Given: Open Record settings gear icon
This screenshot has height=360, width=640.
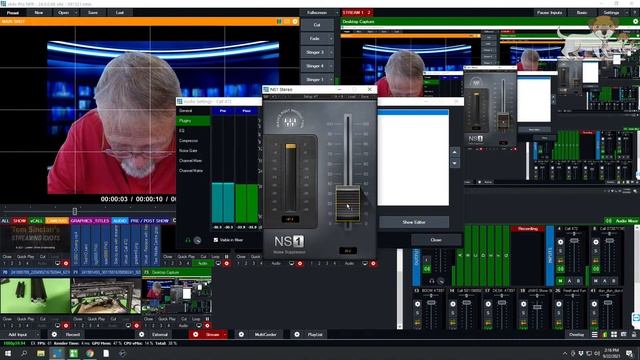Looking at the screenshot, I should 54,334.
